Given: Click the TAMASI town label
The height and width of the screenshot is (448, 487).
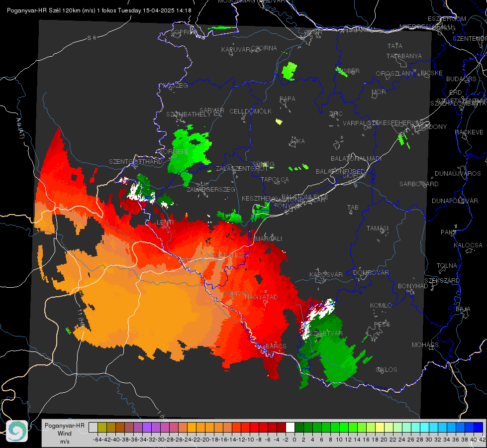Looking at the screenshot, I should pos(378,228).
